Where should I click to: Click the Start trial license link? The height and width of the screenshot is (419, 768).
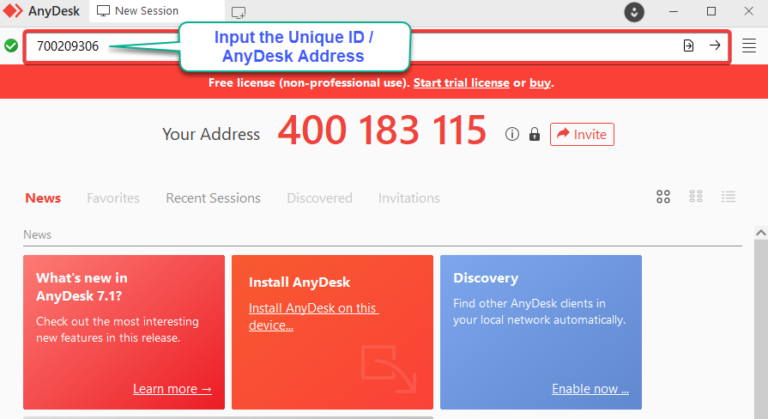coord(461,83)
